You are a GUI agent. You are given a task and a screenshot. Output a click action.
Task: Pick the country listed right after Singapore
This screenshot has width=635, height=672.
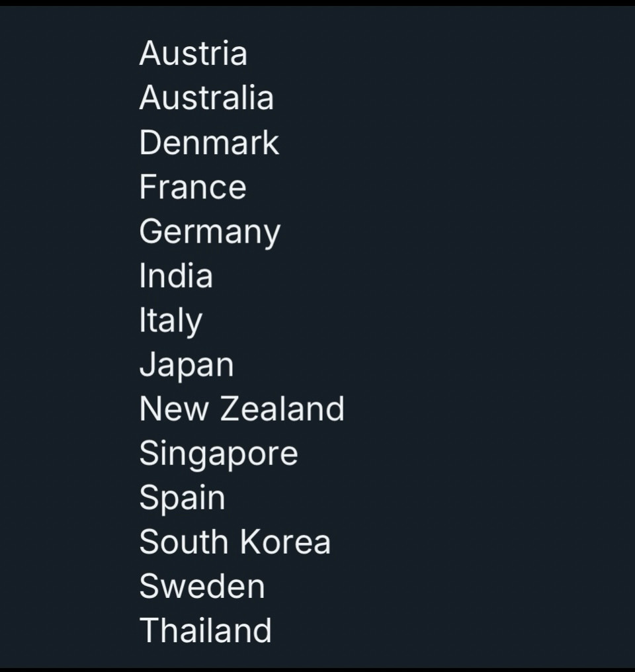click(x=182, y=499)
